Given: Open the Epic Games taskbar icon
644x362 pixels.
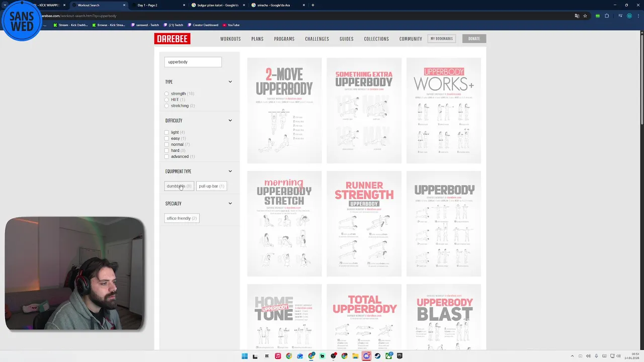Looking at the screenshot, I should 399,356.
